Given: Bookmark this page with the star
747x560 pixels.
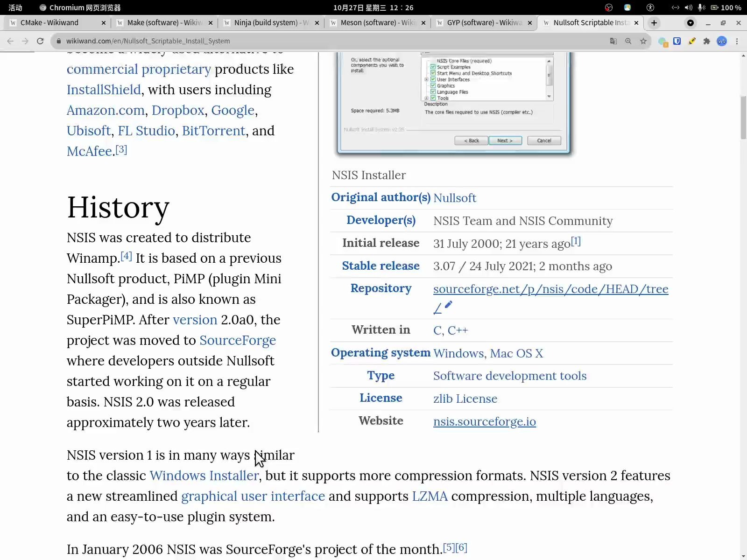Looking at the screenshot, I should (x=643, y=41).
